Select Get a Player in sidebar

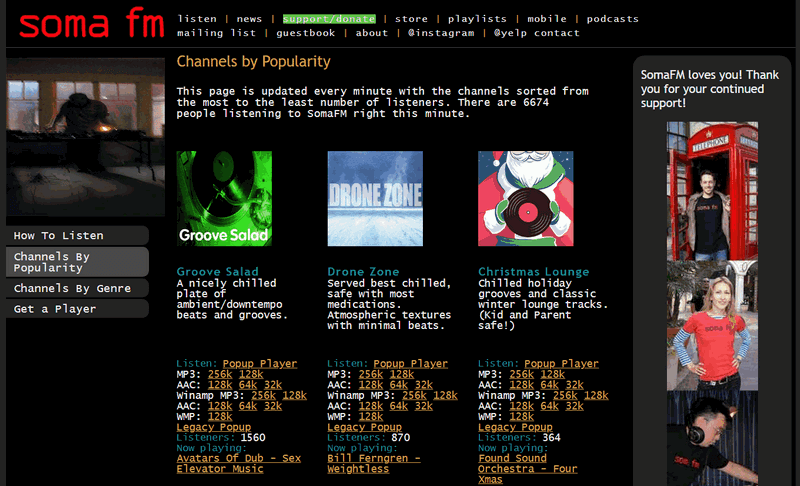tap(77, 309)
